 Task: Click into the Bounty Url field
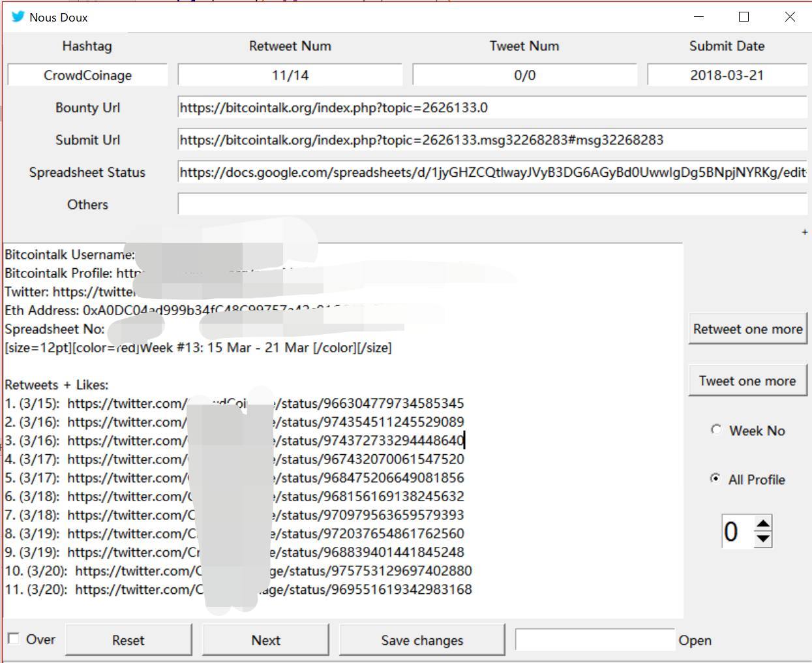click(x=492, y=108)
